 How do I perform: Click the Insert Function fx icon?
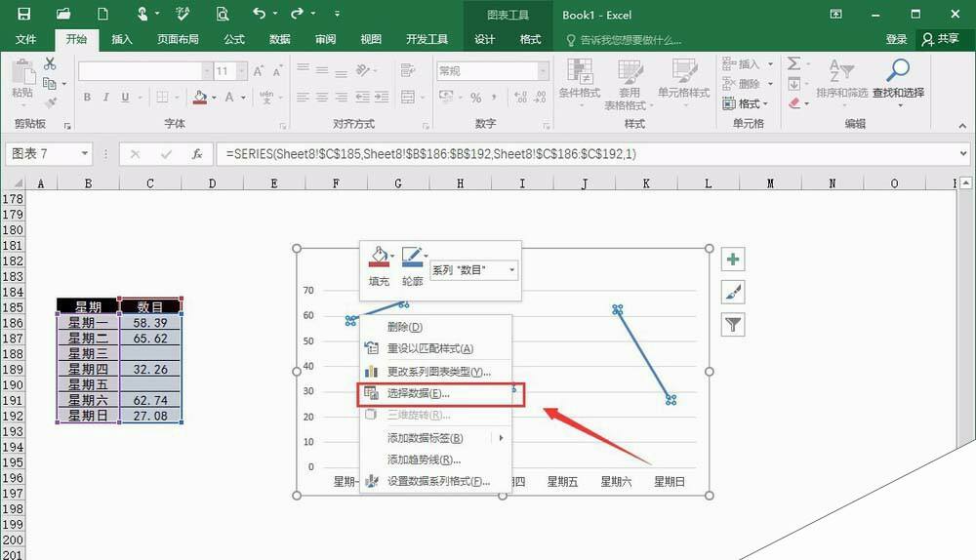pos(197,154)
